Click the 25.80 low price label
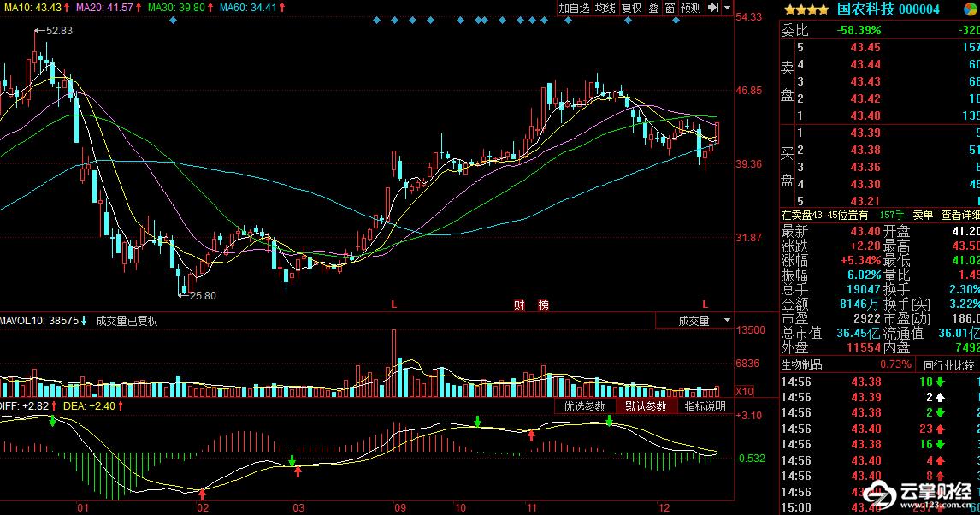Screen dimensions: 980x515 203,296
